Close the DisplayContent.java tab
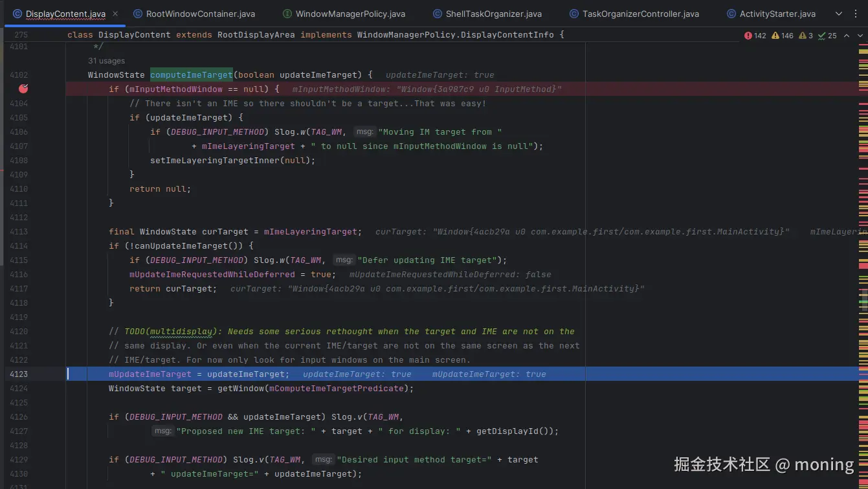The height and width of the screenshot is (489, 868). click(115, 14)
